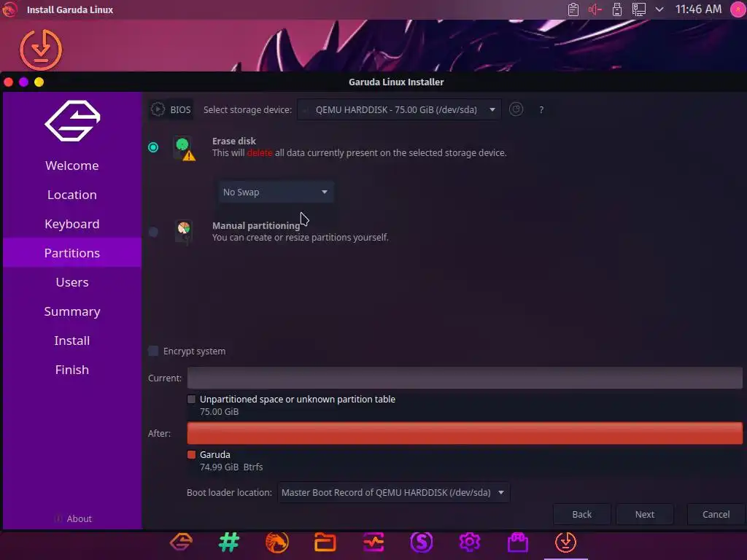Click the Garuda logo in sidebar
Screen dimensions: 747x560
[x=72, y=121]
